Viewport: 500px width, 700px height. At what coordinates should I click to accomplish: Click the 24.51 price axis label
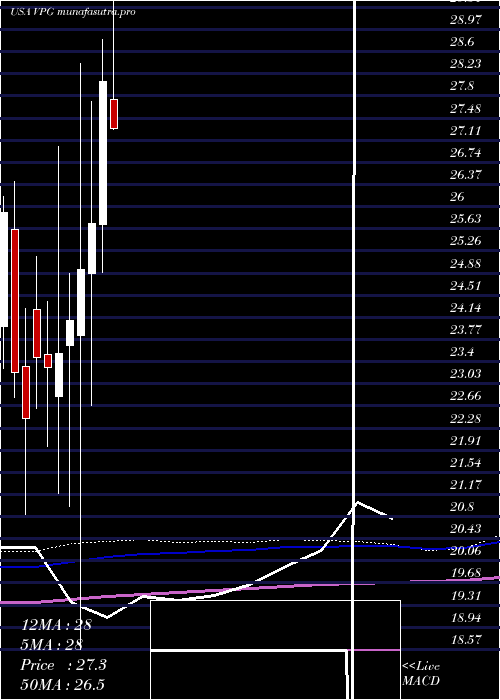click(x=465, y=286)
